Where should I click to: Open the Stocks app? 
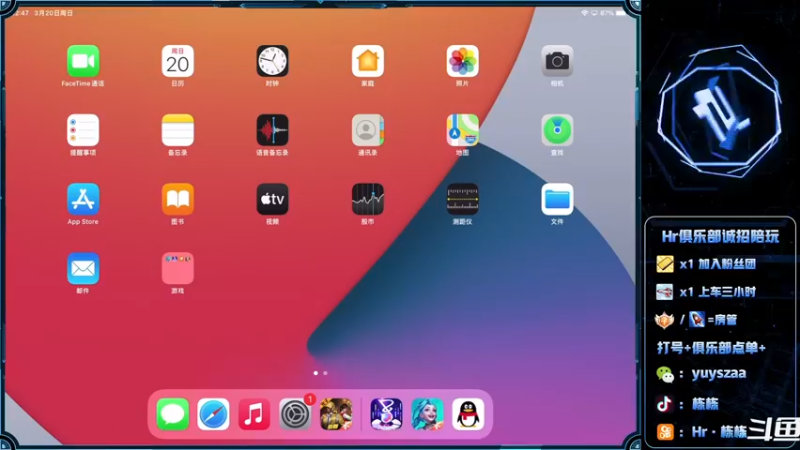click(367, 199)
